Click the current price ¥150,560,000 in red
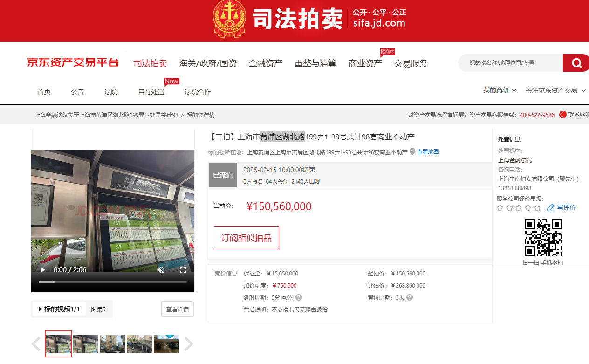Viewport: 589px width, 364px height. coord(279,206)
